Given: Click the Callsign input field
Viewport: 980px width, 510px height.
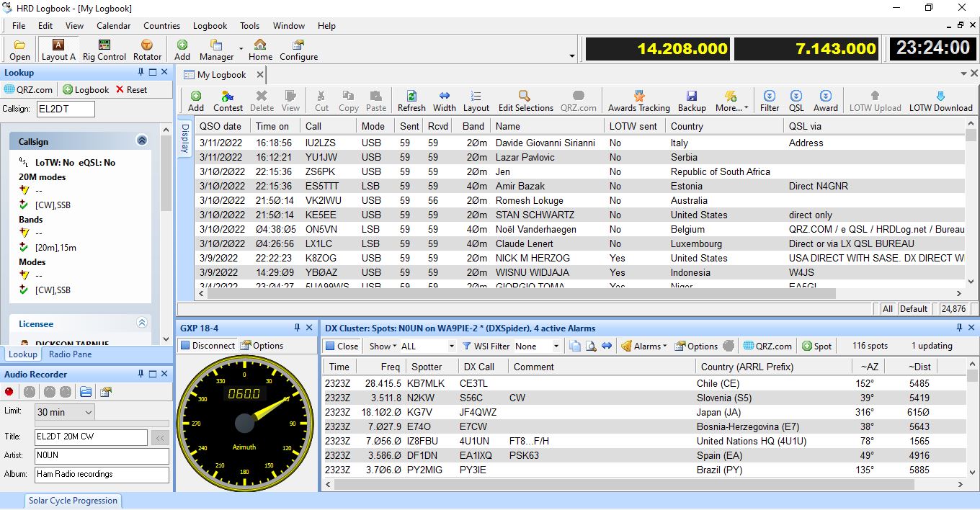Looking at the screenshot, I should pos(66,109).
